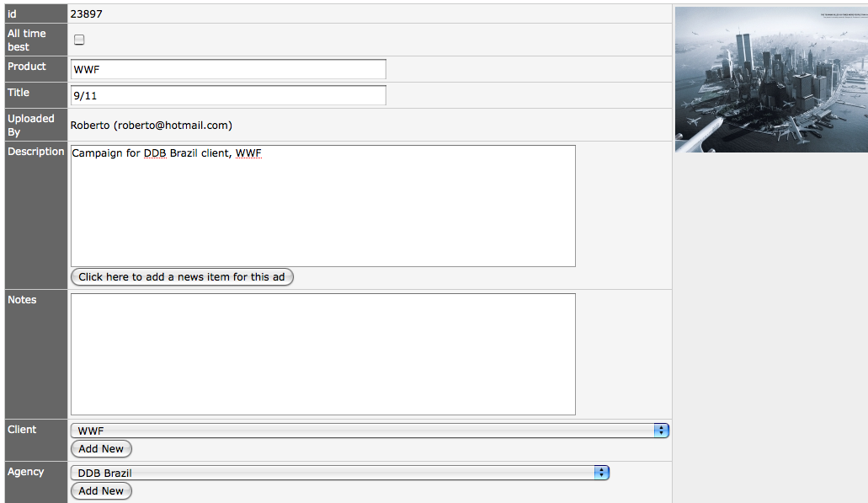Image resolution: width=868 pixels, height=503 pixels.
Task: Click the Title field containing 9/11
Action: point(228,95)
